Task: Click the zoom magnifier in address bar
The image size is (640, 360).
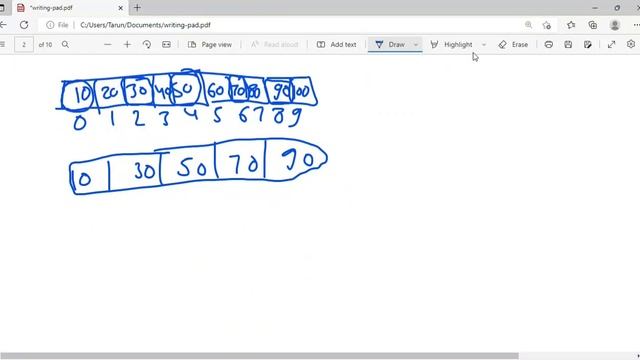Action: (528, 25)
